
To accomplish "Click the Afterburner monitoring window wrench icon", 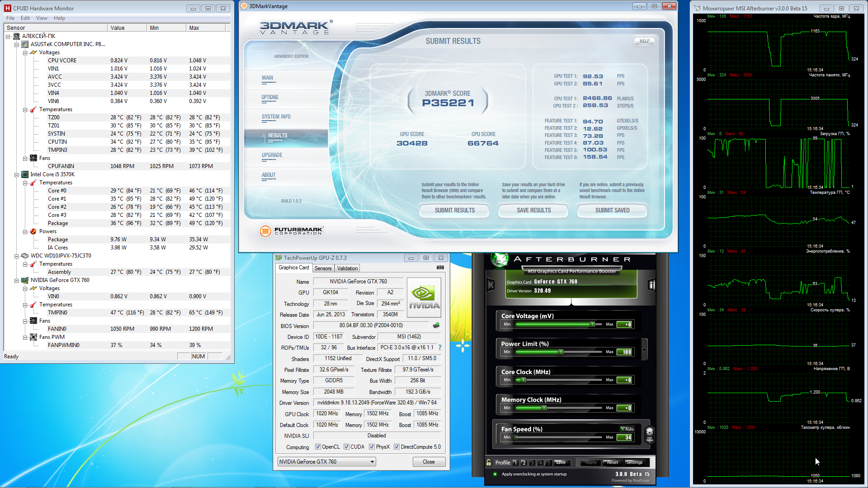I will pyautogui.click(x=698, y=8).
